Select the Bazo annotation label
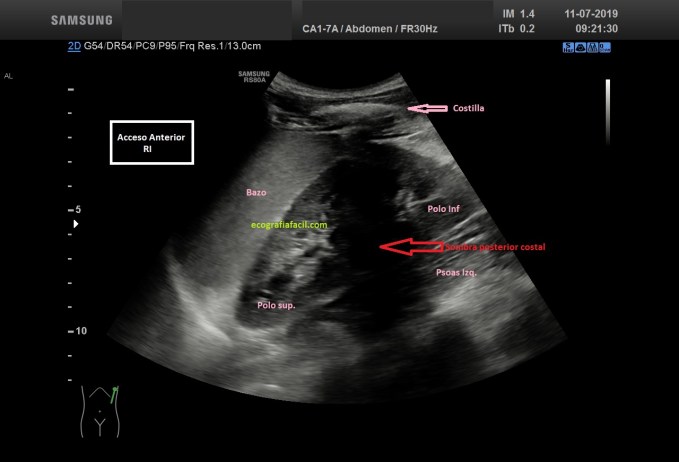 [x=257, y=191]
